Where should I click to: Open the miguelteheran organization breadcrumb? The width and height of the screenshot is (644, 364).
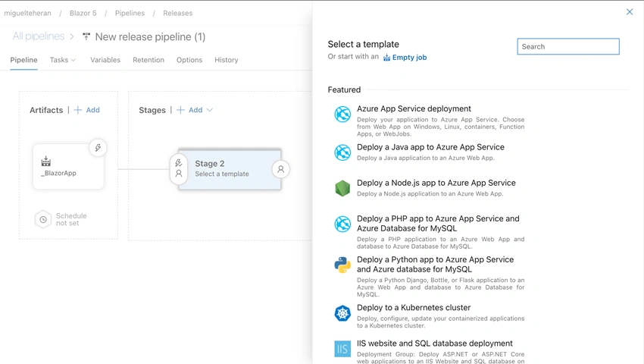[x=27, y=13]
